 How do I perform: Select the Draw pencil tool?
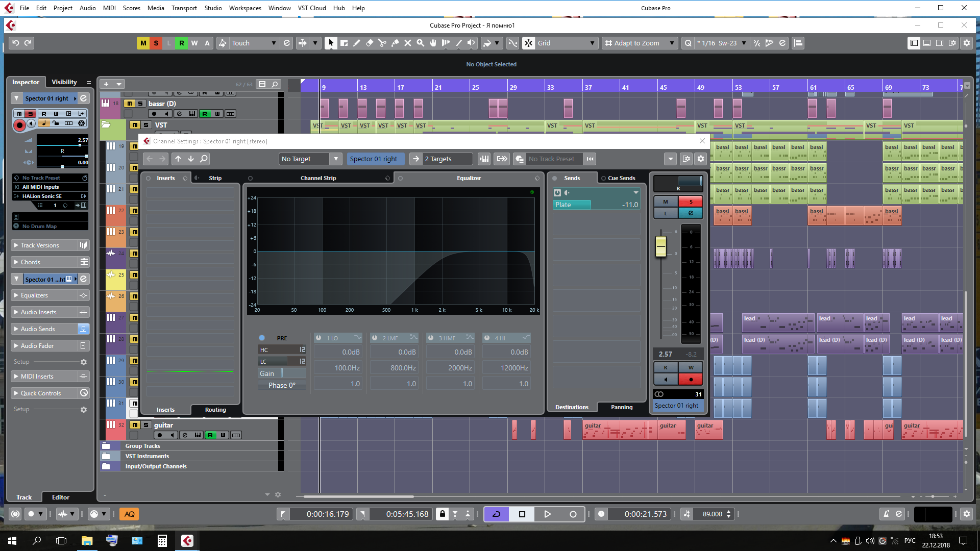[x=357, y=43]
